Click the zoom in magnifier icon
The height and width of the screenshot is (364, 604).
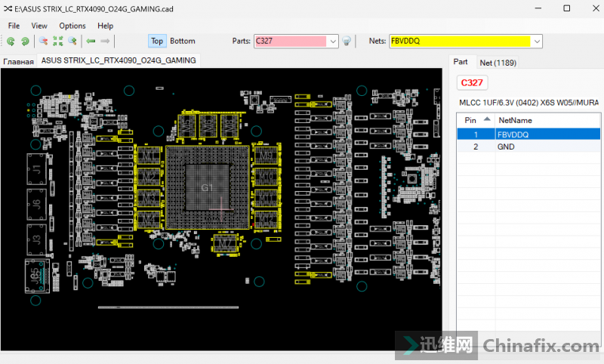[72, 42]
